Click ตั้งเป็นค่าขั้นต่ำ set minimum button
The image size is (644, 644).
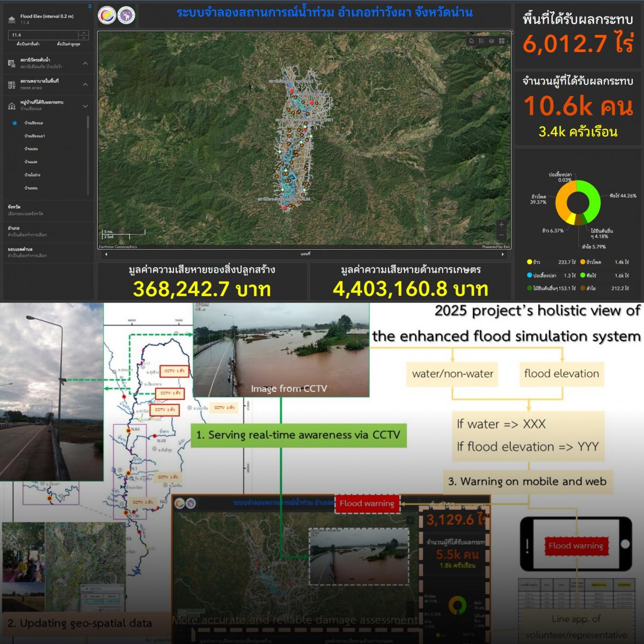click(27, 44)
